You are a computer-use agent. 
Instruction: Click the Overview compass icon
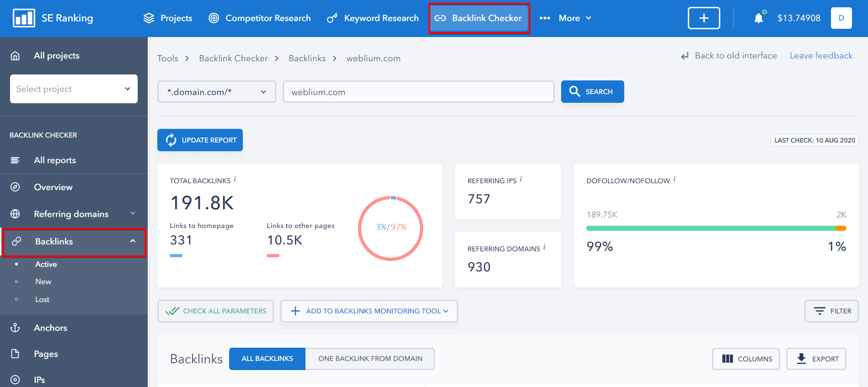(15, 187)
